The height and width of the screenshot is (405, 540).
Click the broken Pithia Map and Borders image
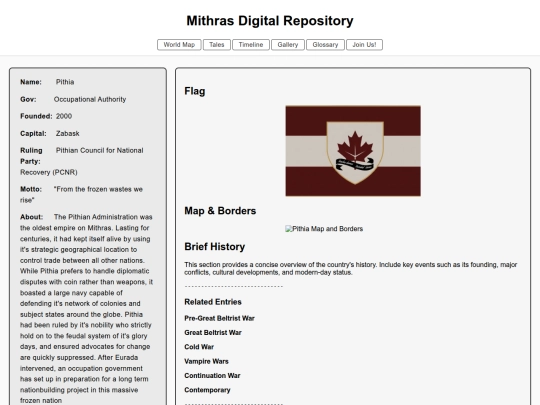pos(324,229)
